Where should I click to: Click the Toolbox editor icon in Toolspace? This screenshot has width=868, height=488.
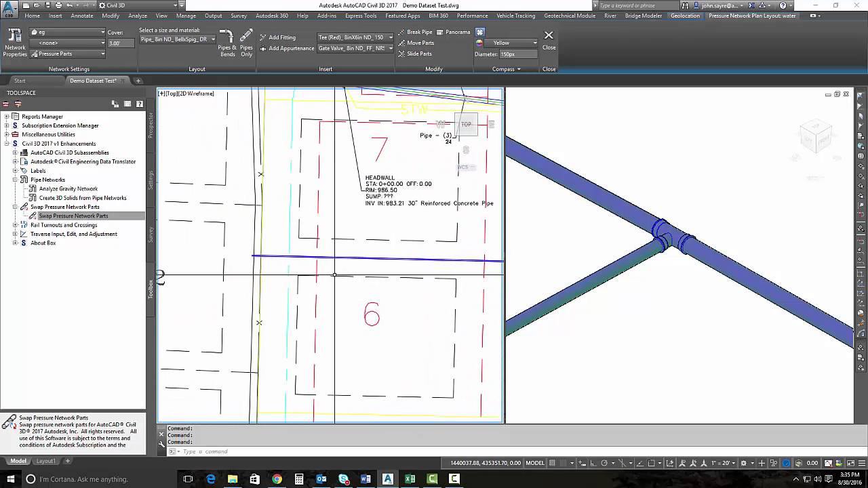[x=18, y=104]
